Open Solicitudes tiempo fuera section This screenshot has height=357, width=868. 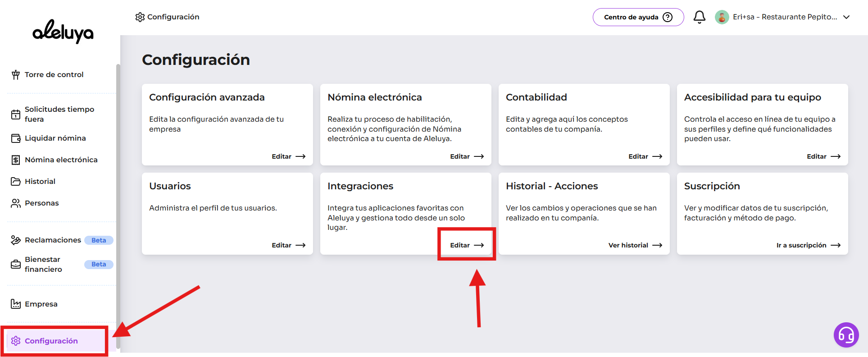click(x=59, y=114)
